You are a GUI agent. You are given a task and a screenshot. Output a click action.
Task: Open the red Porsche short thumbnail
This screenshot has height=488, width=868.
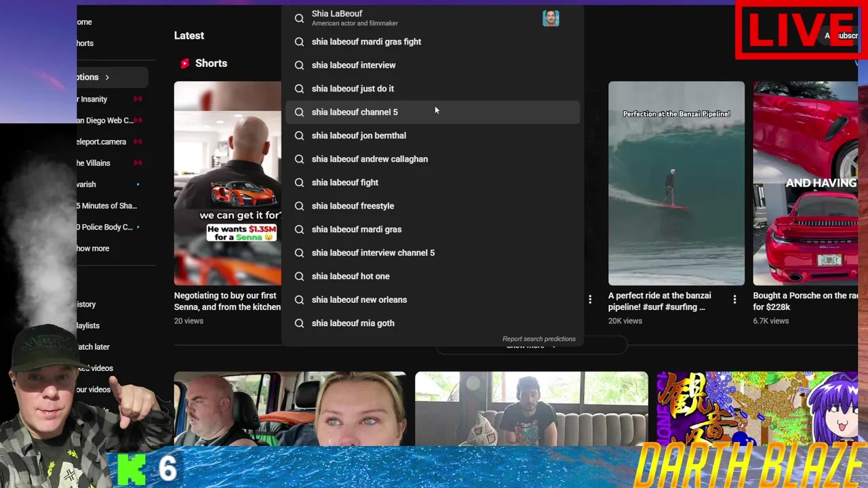[805, 183]
